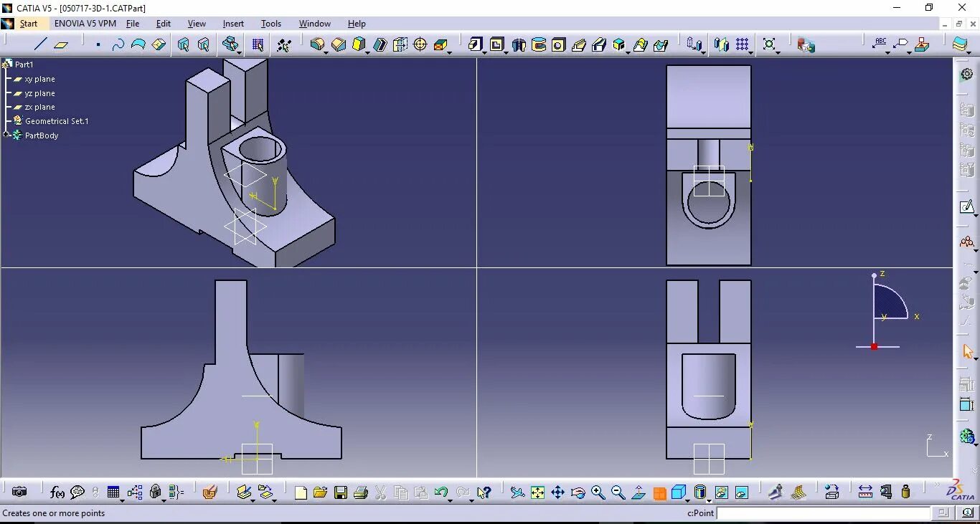Viewport: 980px width, 524px height.
Task: Open the Insert menu
Action: pos(233,24)
